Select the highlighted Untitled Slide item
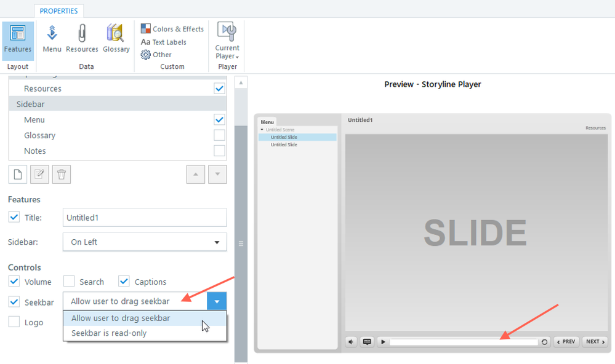 [x=297, y=137]
